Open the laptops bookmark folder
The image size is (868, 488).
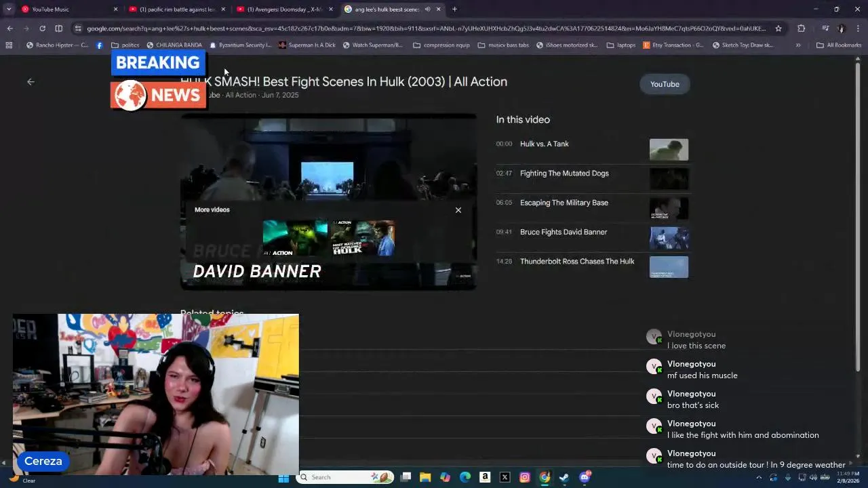tap(621, 45)
